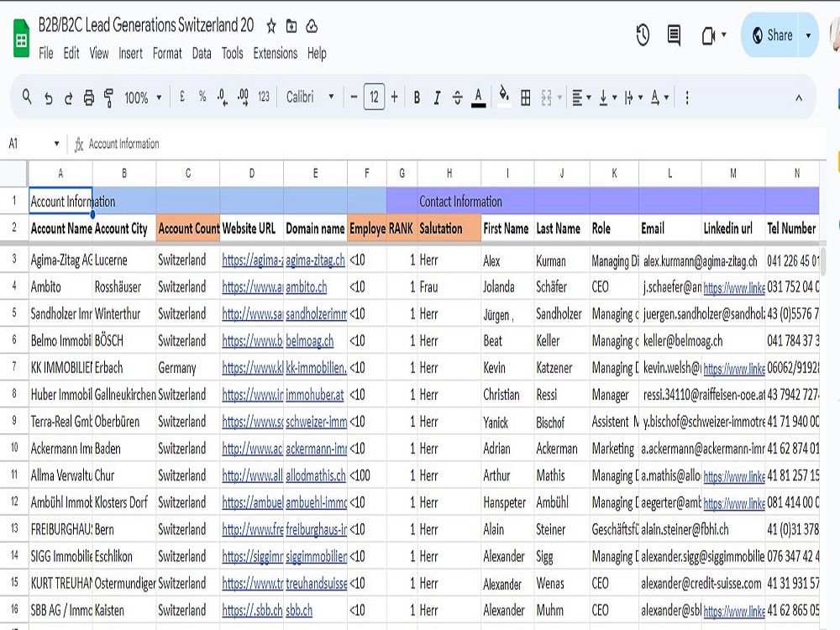
Task: Open the zoom 100% dropdown
Action: pyautogui.click(x=143, y=97)
